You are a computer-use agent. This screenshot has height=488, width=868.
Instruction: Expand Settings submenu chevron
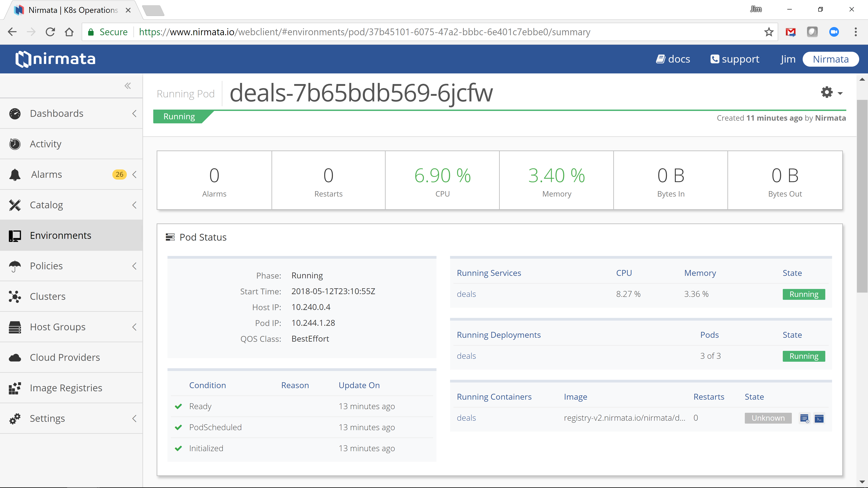(134, 419)
